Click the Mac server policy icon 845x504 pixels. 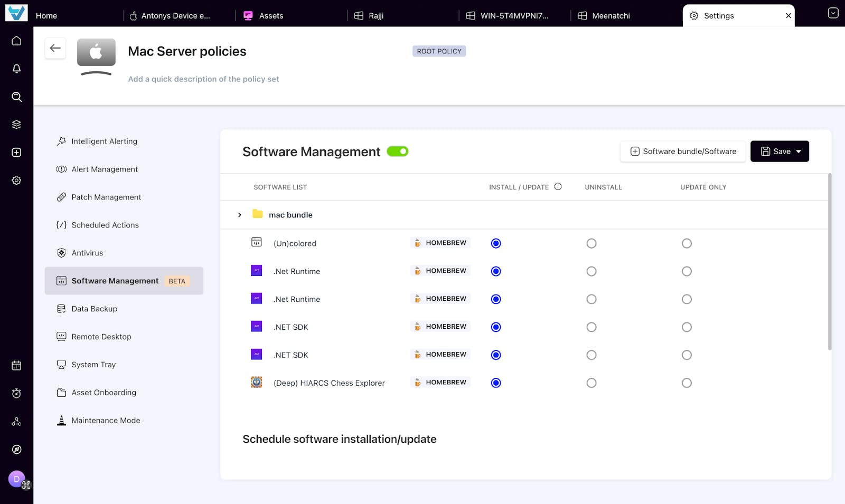[96, 56]
